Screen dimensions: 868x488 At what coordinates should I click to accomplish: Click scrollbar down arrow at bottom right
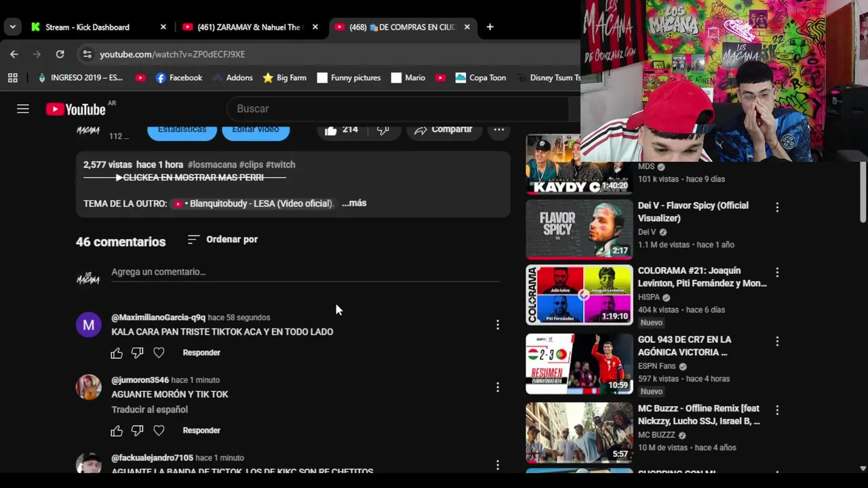pyautogui.click(x=863, y=468)
